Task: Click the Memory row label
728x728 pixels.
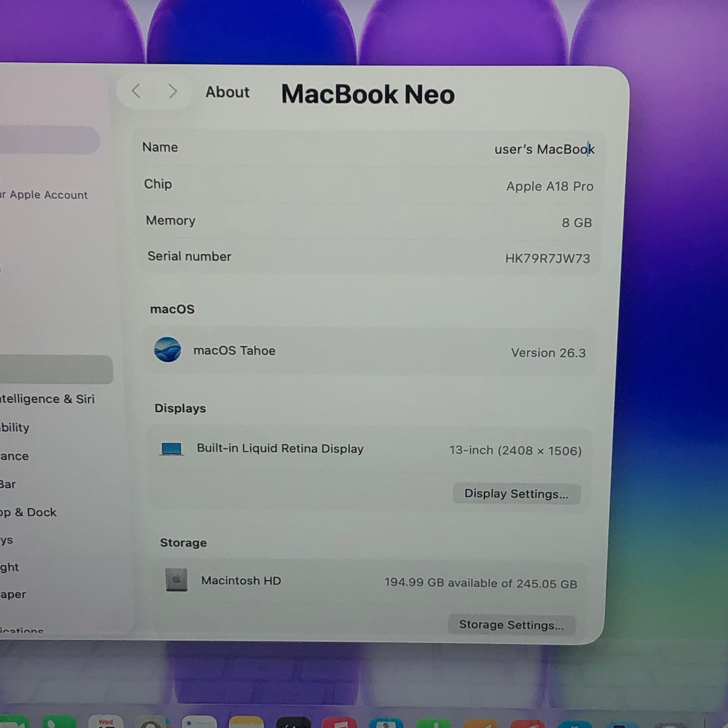Action: click(x=170, y=221)
